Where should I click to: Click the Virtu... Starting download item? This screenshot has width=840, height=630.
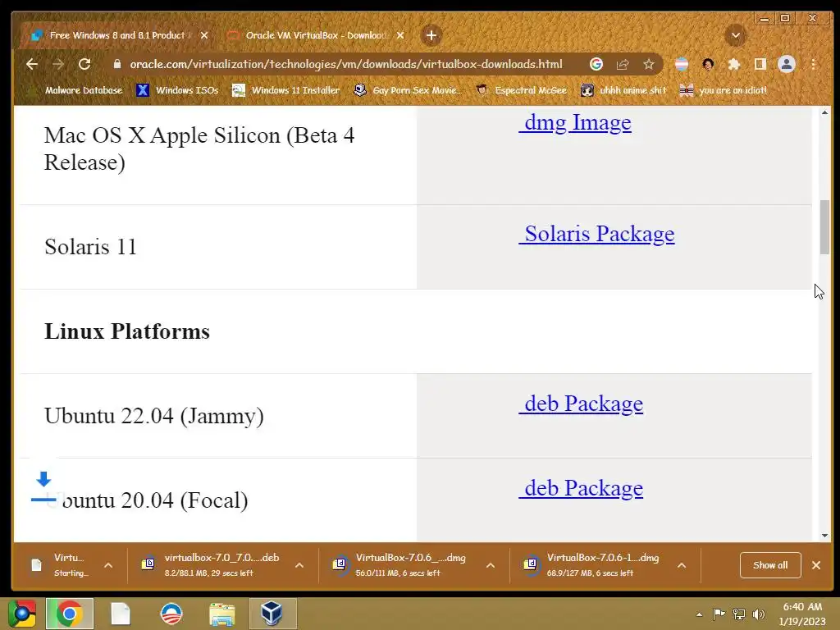click(60, 565)
